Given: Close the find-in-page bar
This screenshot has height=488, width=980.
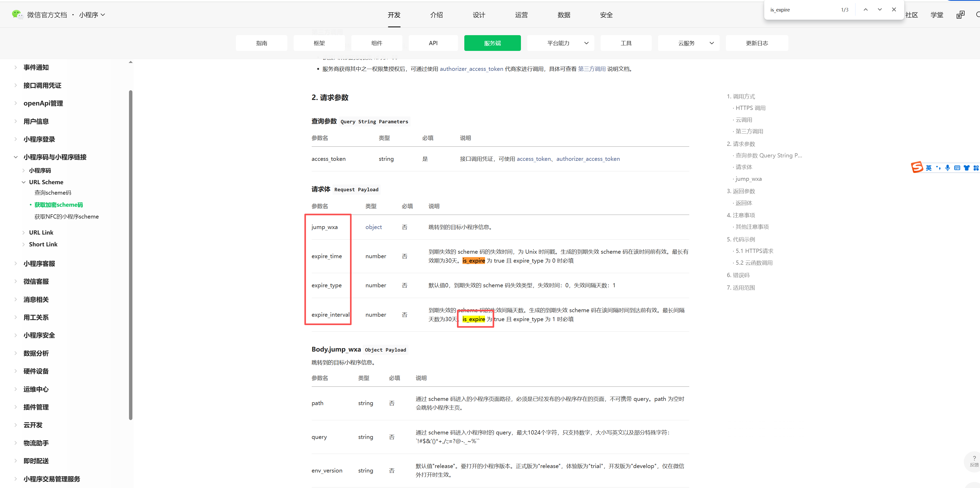Looking at the screenshot, I should (x=894, y=9).
